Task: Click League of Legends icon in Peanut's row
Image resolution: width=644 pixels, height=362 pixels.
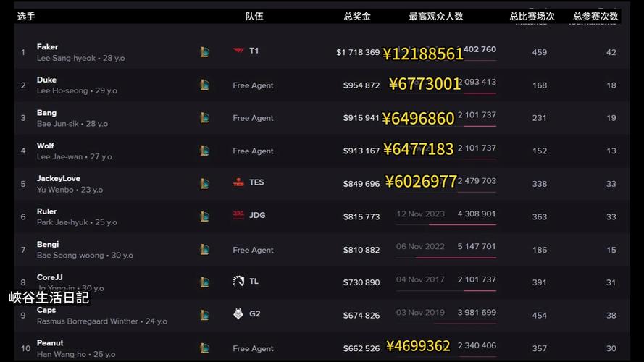Action: 204,348
